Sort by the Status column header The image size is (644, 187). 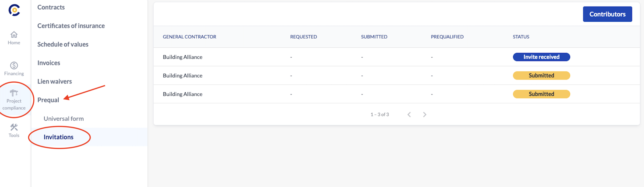pos(521,36)
